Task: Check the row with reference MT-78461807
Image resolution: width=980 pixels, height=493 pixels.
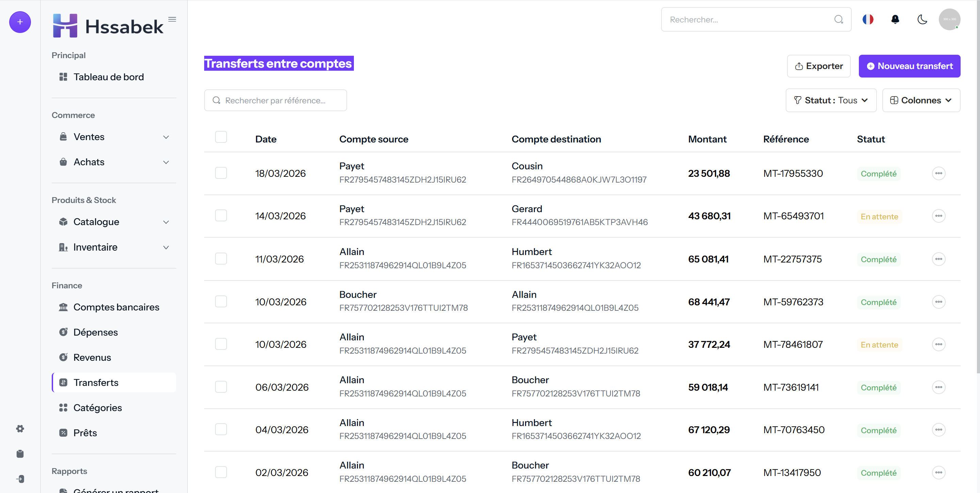Action: point(220,344)
